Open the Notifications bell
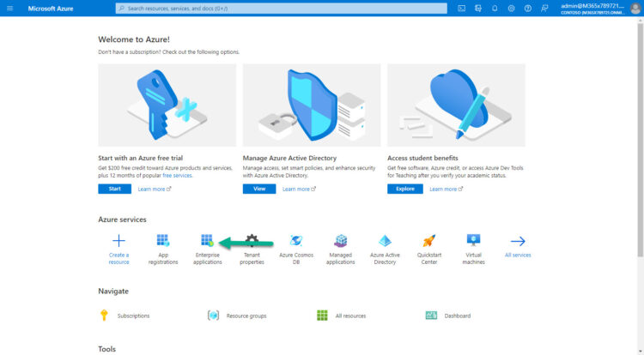644x355 pixels. (x=495, y=9)
